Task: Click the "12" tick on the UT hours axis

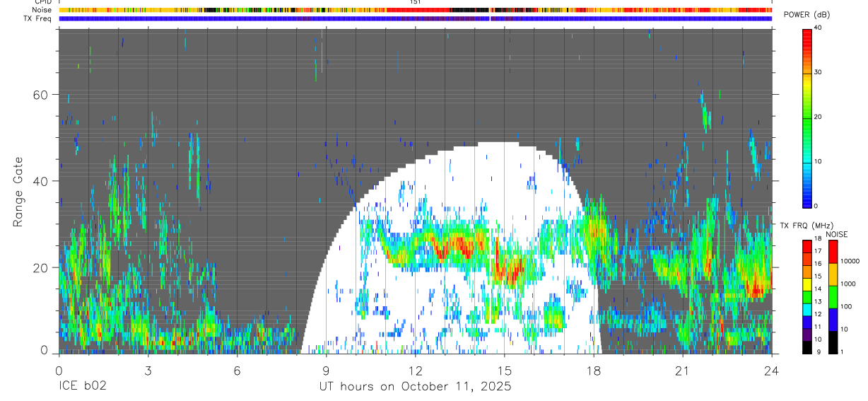Action: pos(416,369)
